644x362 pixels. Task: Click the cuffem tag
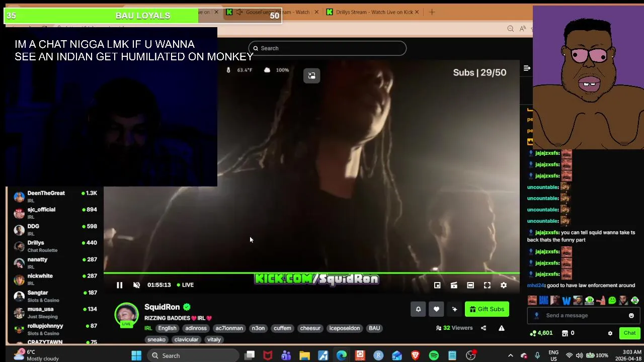pyautogui.click(x=282, y=328)
